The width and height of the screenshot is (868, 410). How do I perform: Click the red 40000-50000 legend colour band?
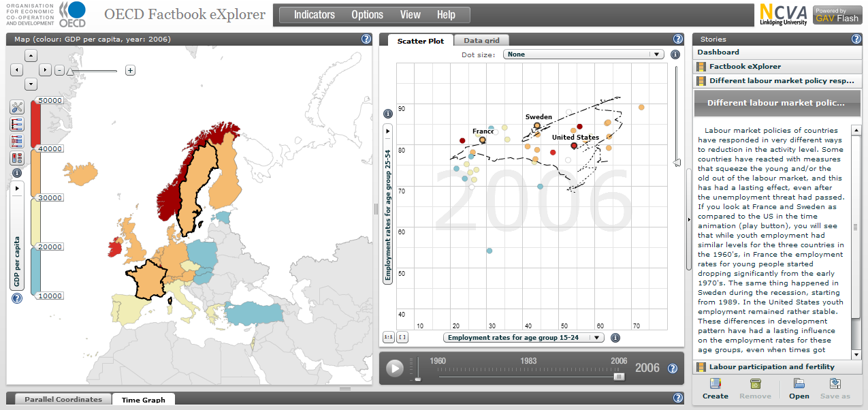click(x=36, y=125)
